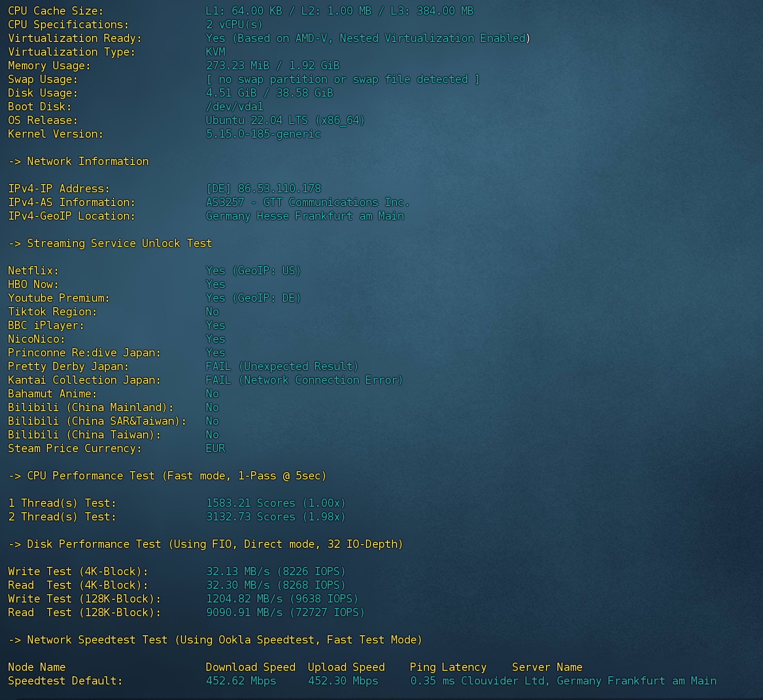This screenshot has height=700, width=763.
Task: Click the 'NicoNico:' label
Action: click(x=36, y=339)
